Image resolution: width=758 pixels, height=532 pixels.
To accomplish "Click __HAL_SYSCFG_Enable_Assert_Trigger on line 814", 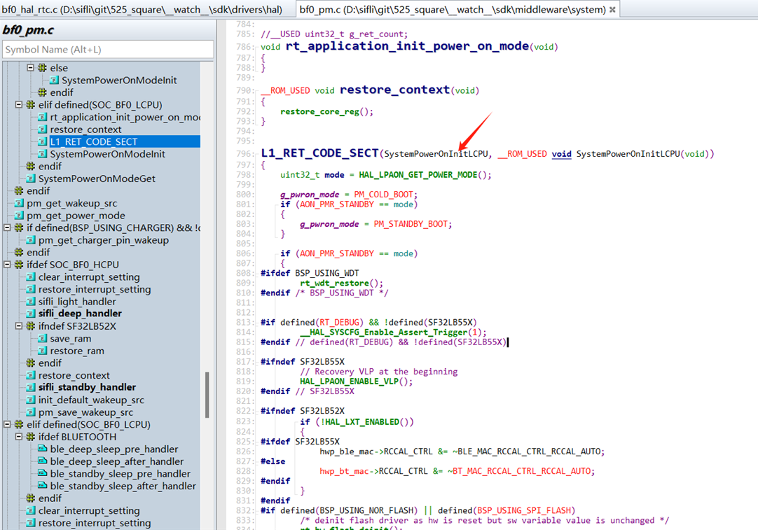I will (x=384, y=332).
